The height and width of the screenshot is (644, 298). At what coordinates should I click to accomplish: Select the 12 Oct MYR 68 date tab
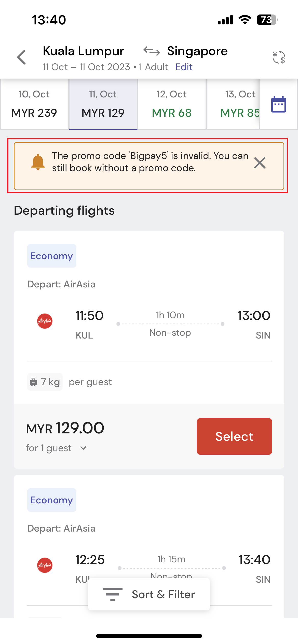(172, 104)
